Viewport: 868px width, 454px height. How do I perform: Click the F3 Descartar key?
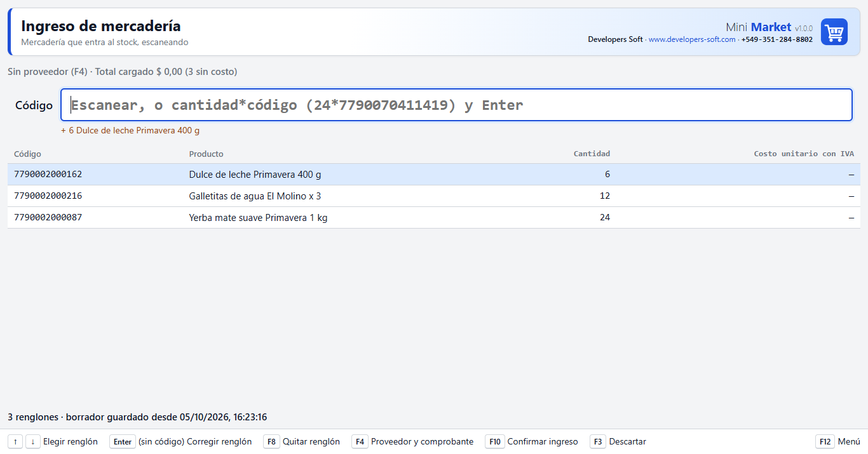(x=598, y=442)
